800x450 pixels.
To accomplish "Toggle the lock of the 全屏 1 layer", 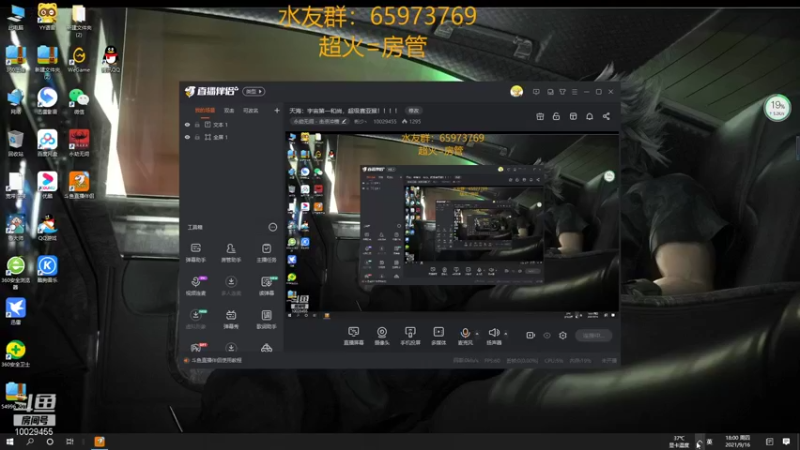I will [x=197, y=137].
